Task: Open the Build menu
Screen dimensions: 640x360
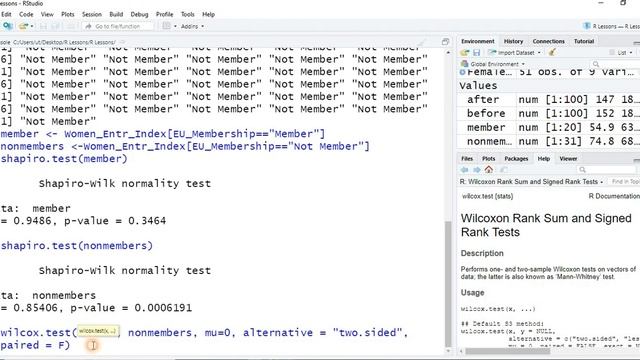Action: pos(116,14)
